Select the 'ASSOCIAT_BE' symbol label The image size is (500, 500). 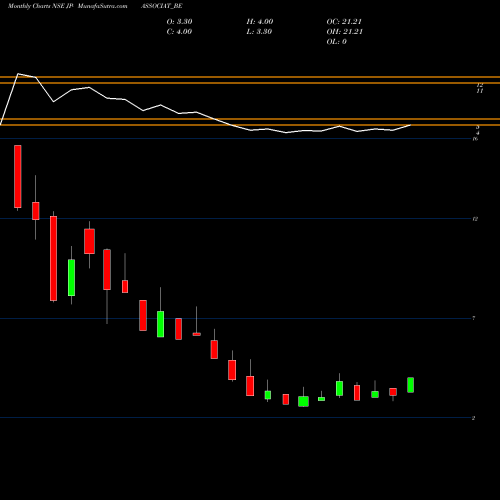(x=162, y=6)
